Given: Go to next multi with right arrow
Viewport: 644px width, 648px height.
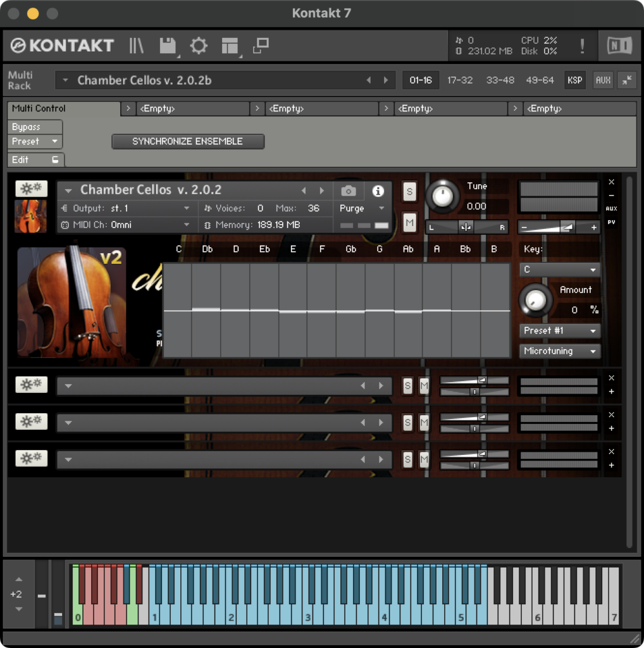Looking at the screenshot, I should [386, 80].
